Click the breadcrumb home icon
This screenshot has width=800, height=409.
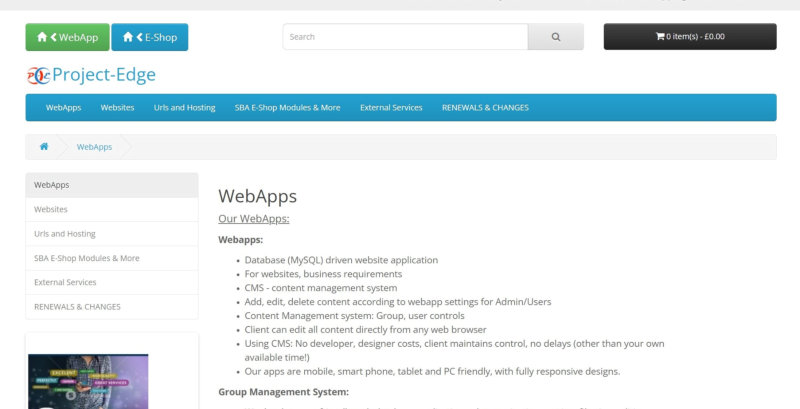(44, 147)
